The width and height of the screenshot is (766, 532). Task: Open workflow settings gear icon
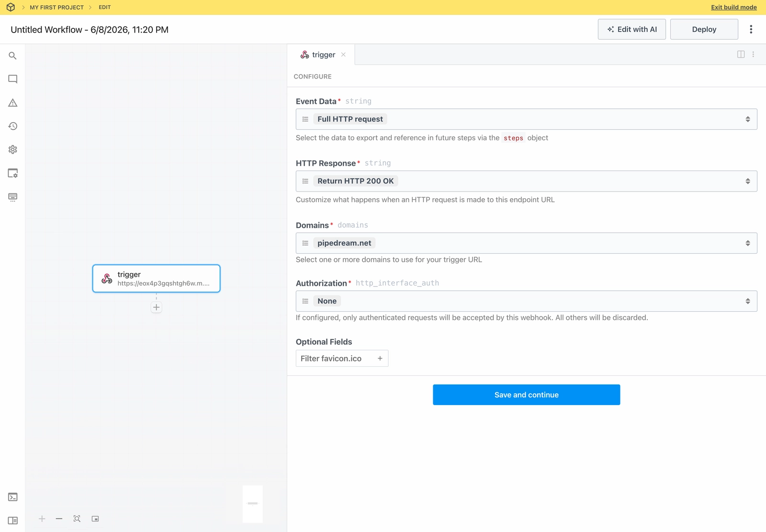(x=13, y=149)
